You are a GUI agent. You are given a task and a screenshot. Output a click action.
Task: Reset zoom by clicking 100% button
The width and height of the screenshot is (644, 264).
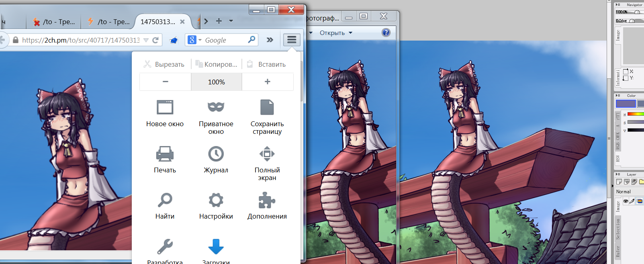tap(216, 82)
